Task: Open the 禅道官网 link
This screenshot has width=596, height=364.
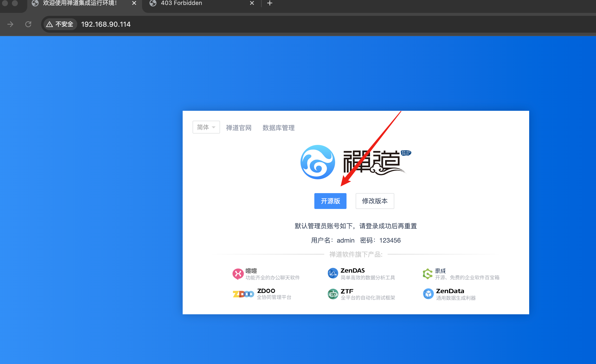Action: click(239, 128)
